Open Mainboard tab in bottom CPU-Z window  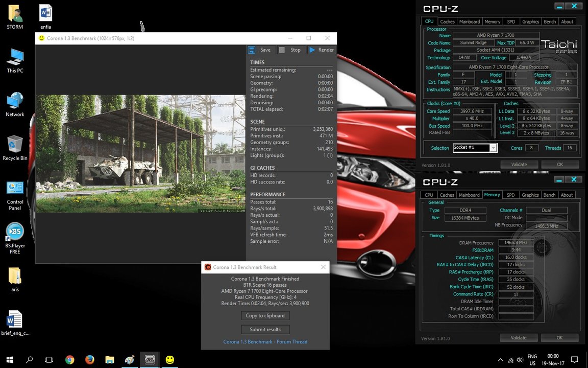coord(469,195)
